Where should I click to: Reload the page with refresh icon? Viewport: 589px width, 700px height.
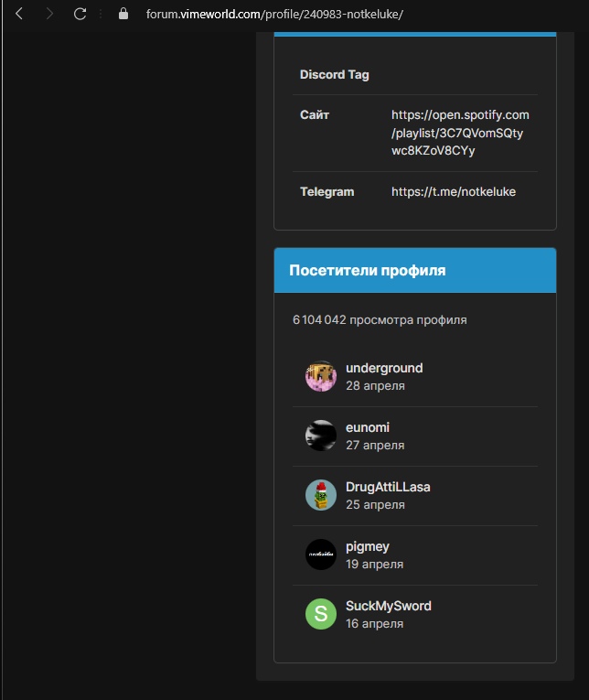tap(80, 14)
